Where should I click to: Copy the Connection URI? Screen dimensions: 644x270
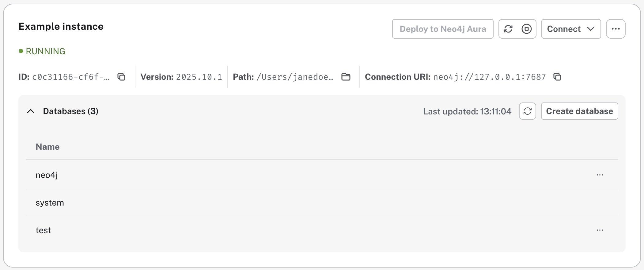(557, 77)
